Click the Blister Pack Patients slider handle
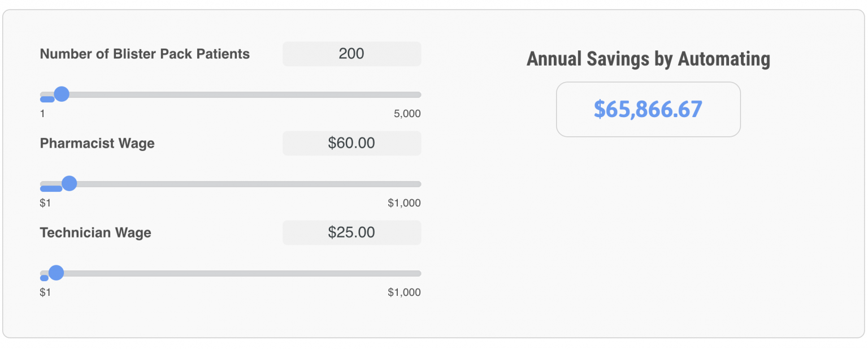This screenshot has width=868, height=349. click(x=61, y=94)
